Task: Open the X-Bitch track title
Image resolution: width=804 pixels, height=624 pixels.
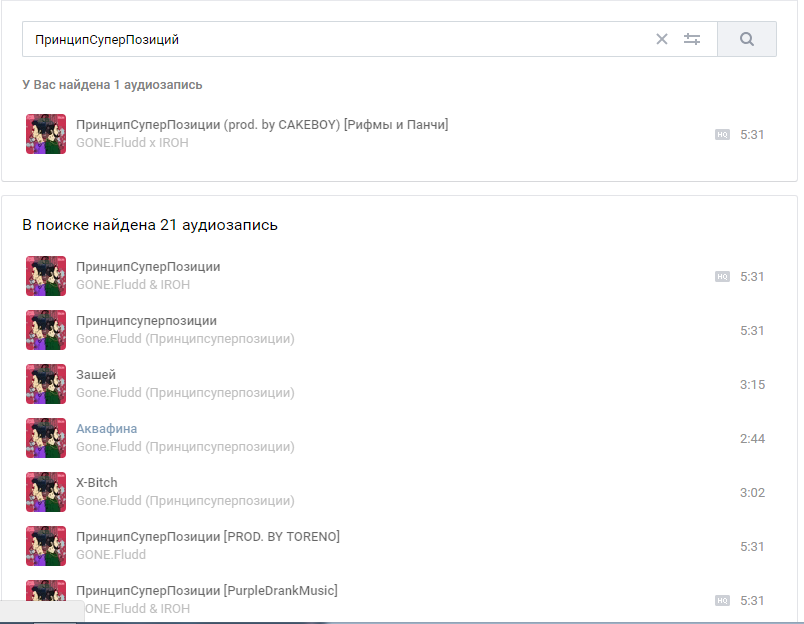Action: [97, 483]
